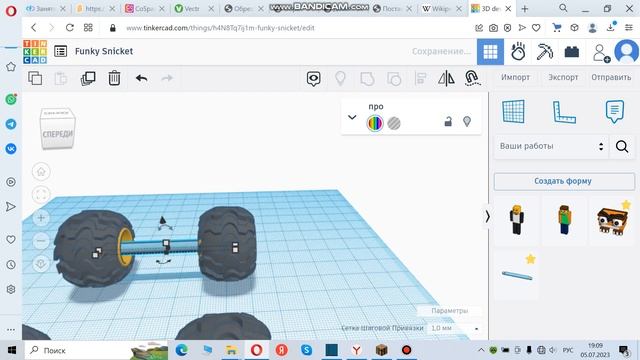Open the user profile avatar
Image resolution: width=640 pixels, height=360 pixels.
click(626, 51)
